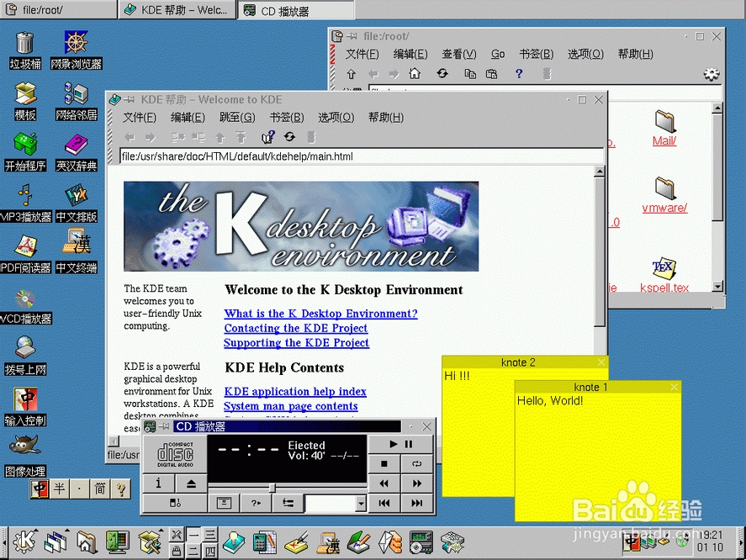The width and height of the screenshot is (746, 560).
Task: Toggle 中 Chinese input mode on input bar
Action: point(39,489)
